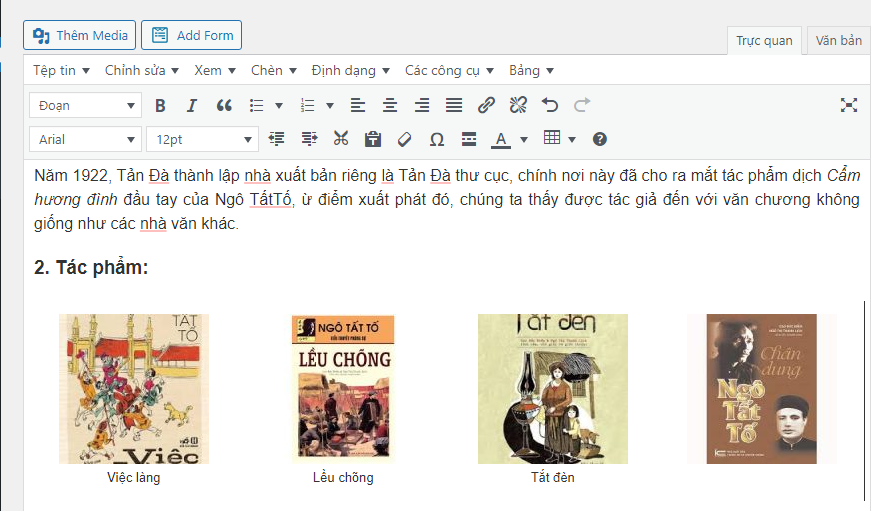Undo the last edit

pyautogui.click(x=550, y=105)
